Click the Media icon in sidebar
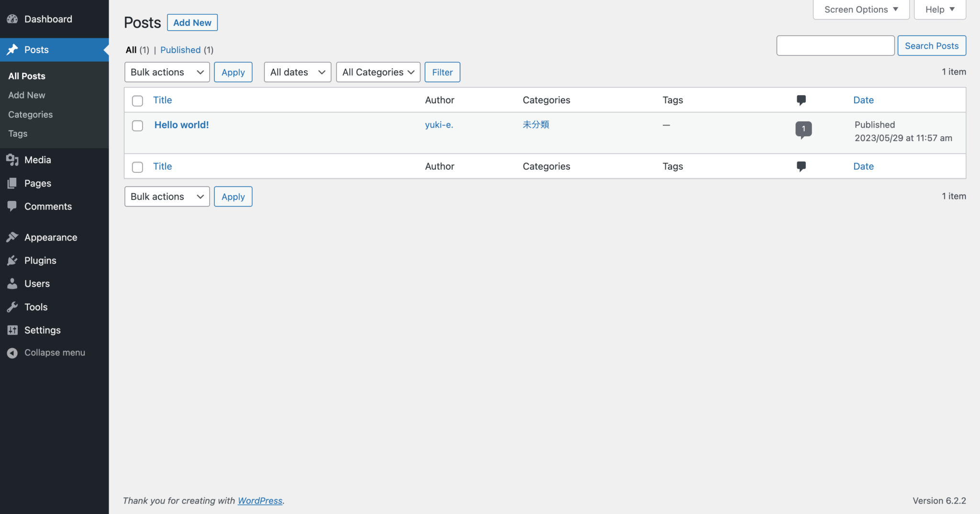The height and width of the screenshot is (514, 980). (x=12, y=160)
